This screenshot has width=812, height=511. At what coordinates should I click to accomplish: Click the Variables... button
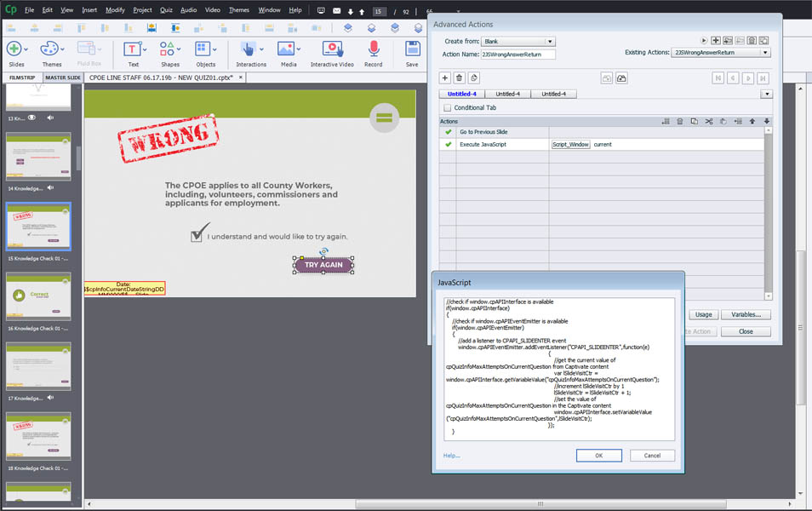pyautogui.click(x=746, y=314)
